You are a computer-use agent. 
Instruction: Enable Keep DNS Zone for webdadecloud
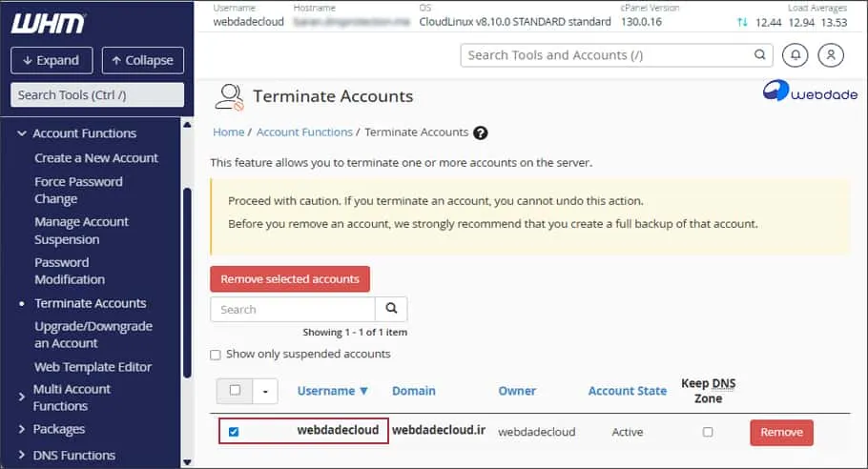point(708,432)
